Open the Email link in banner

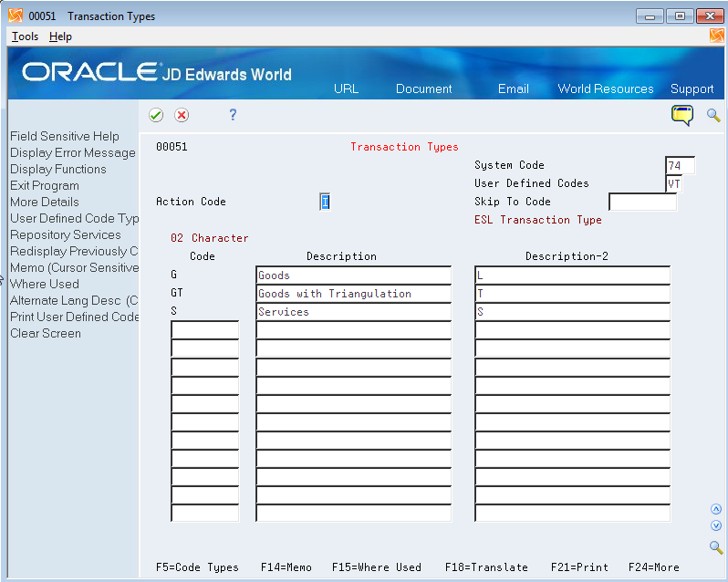pos(513,88)
